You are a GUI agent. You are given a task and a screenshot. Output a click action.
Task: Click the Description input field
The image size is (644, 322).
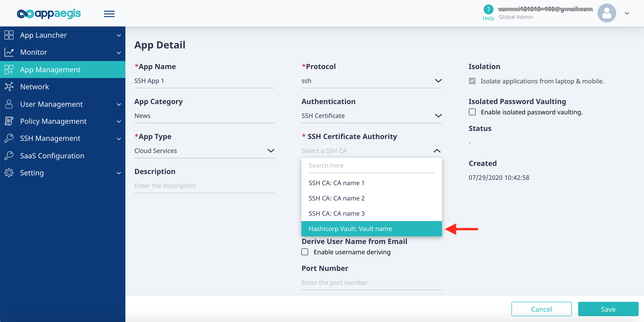[204, 186]
